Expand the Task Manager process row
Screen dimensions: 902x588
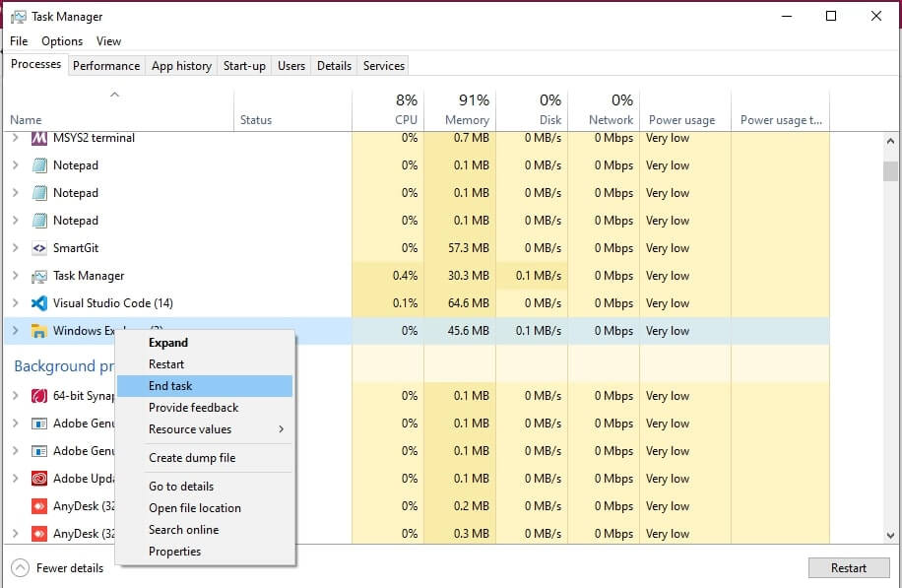16,276
